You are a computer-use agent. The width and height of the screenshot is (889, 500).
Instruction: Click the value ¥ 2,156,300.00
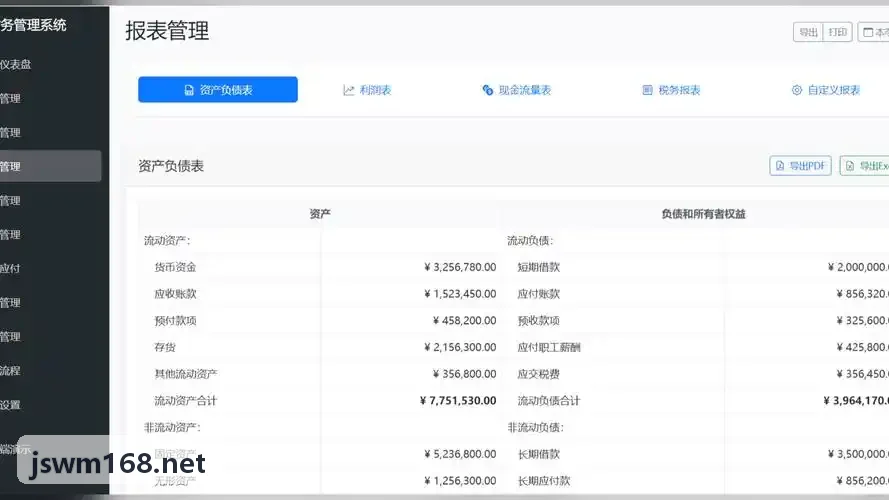click(460, 347)
